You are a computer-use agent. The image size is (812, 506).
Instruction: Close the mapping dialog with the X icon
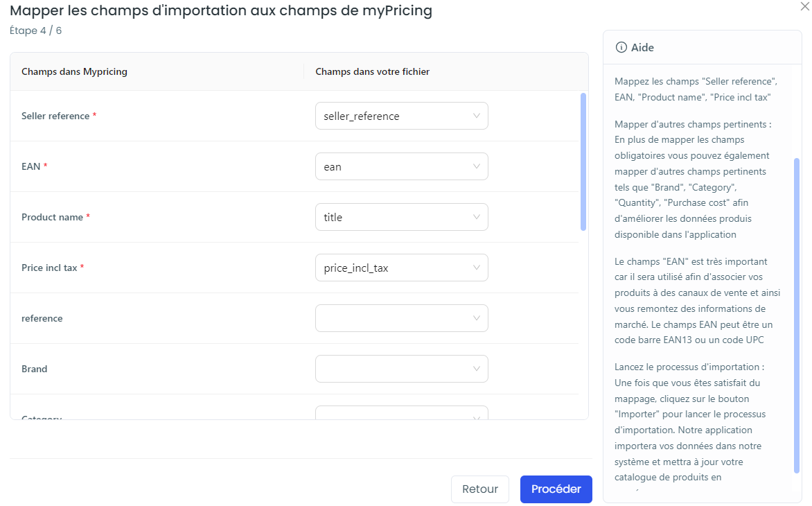click(804, 6)
